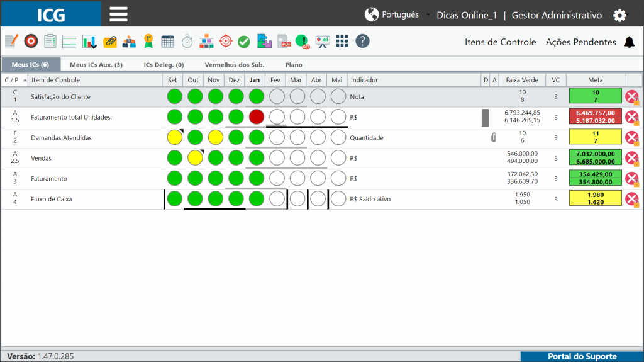Screen dimensions: 644x362
Task: Click the first-place ribbon award icon
Action: pos(148,42)
